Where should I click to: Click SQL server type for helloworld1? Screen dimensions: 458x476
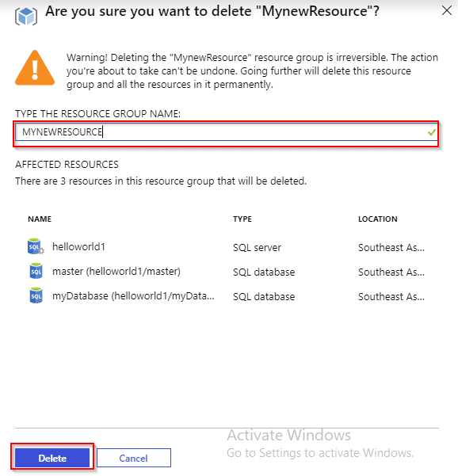click(257, 248)
